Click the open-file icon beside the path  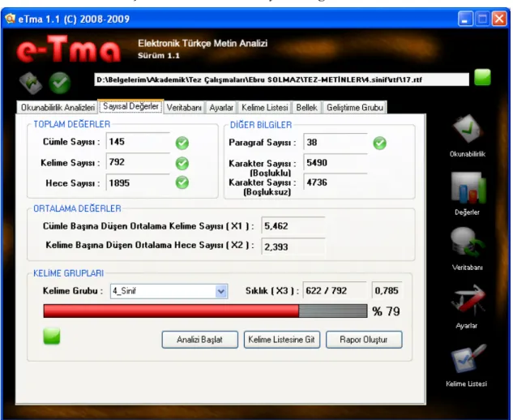coord(31,83)
